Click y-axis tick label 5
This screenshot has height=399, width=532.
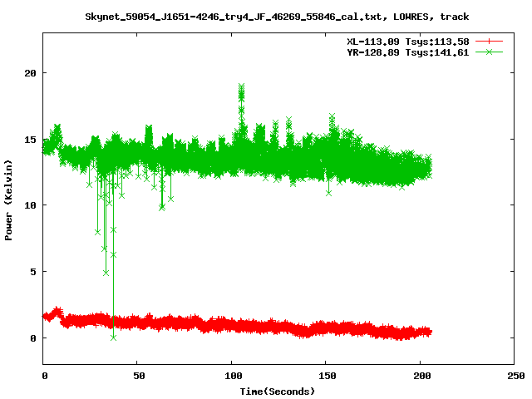[x=33, y=272]
